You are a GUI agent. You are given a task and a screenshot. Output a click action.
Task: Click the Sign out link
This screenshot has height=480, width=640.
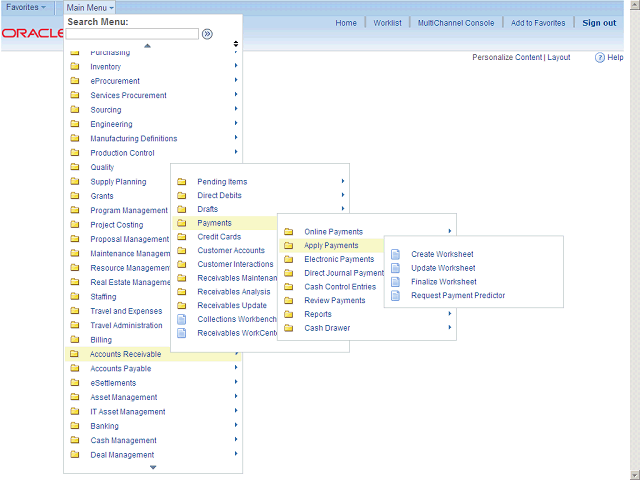pyautogui.click(x=599, y=23)
